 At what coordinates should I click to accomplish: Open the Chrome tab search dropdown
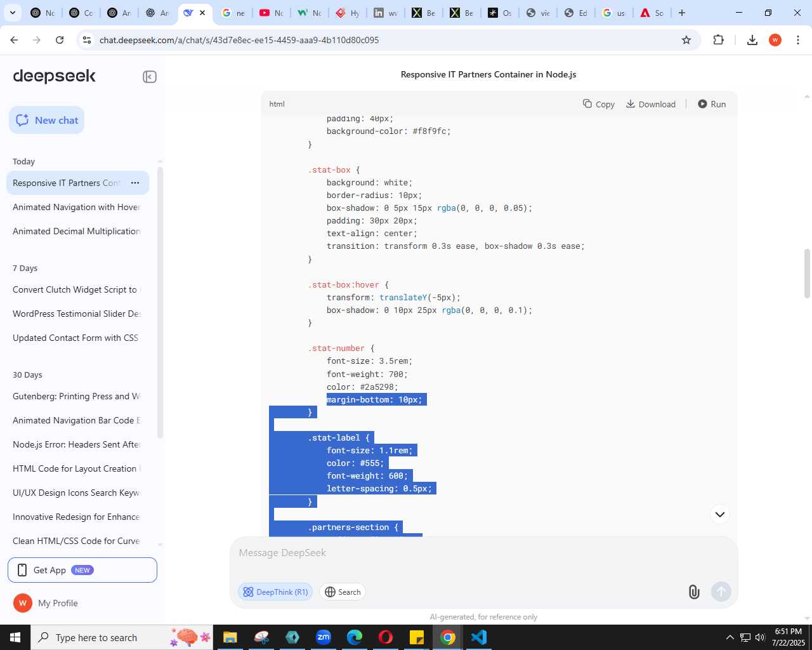pos(12,13)
